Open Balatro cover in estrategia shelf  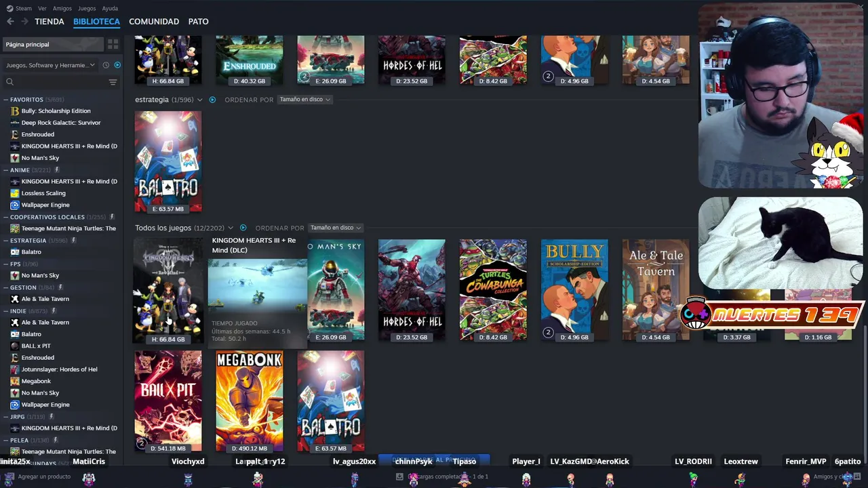(168, 162)
